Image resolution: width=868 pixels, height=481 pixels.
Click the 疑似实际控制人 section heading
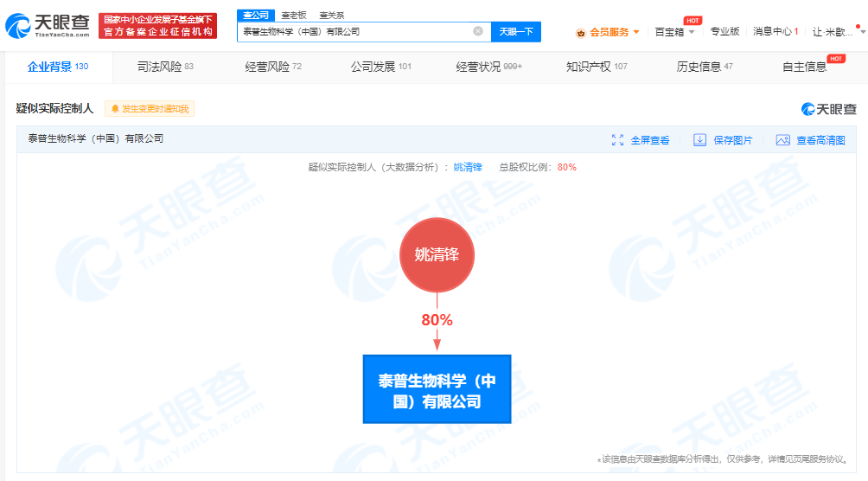pyautogui.click(x=54, y=109)
